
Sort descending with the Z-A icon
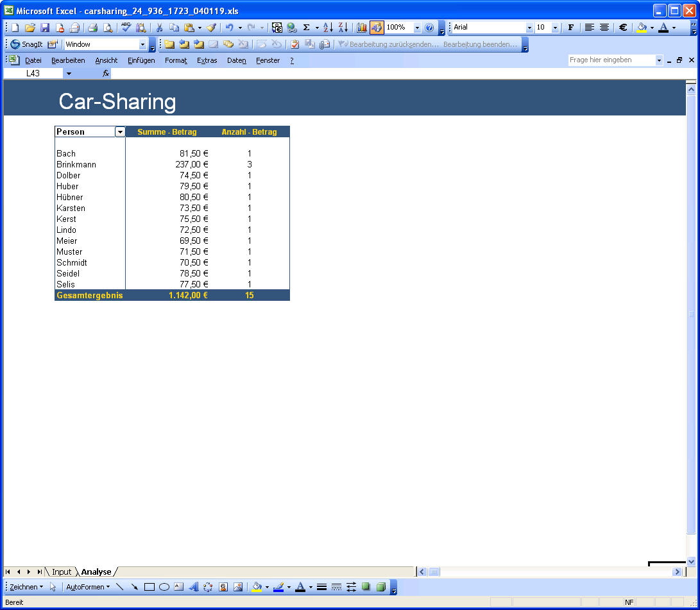click(x=343, y=28)
